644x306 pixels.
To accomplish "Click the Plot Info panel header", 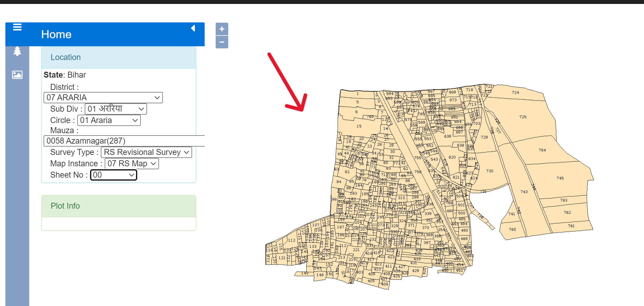I will tap(118, 206).
